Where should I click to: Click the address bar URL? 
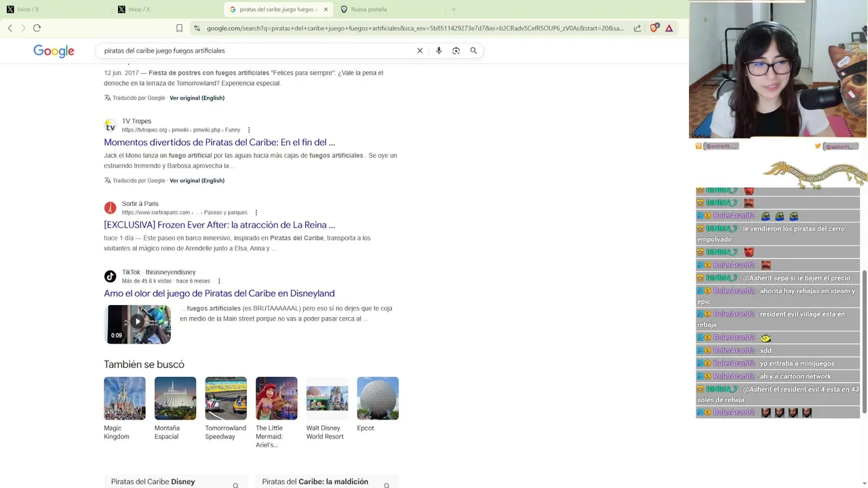(414, 28)
